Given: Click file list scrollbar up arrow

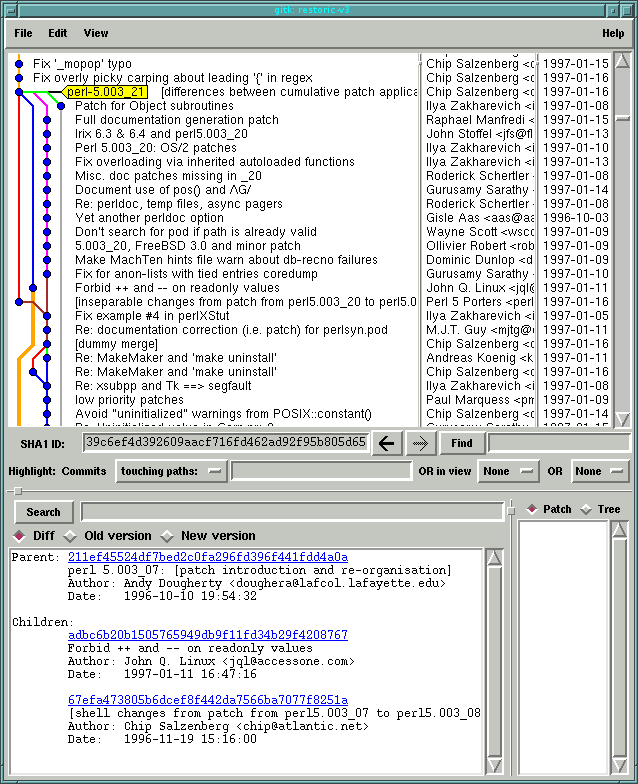Looking at the screenshot, I should [619, 529].
